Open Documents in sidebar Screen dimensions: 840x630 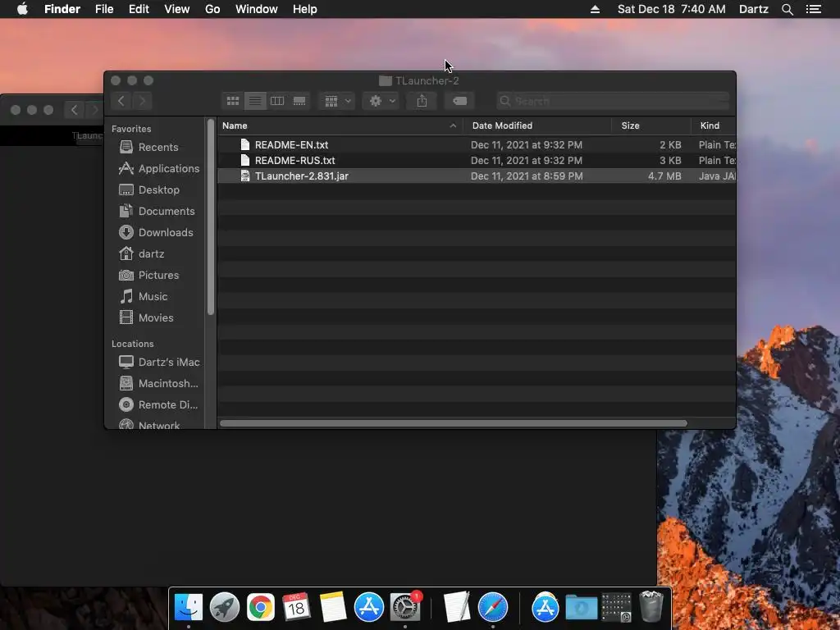coord(157,211)
